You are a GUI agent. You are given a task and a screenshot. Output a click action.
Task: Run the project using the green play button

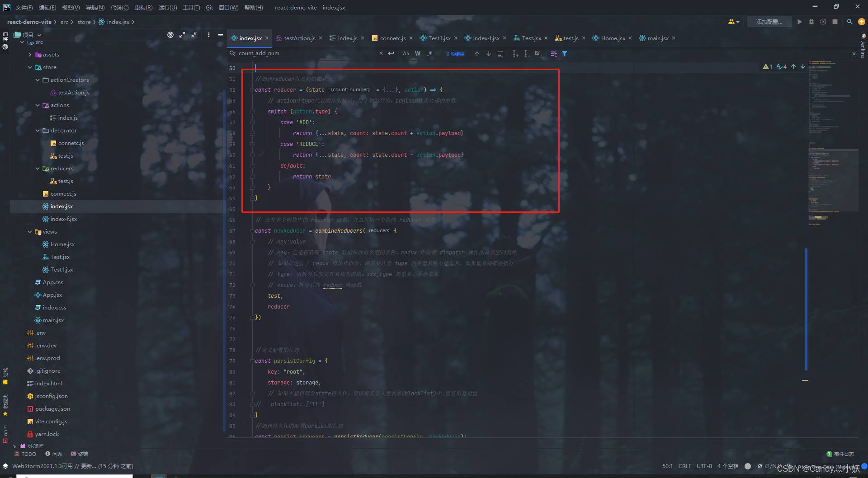click(x=799, y=21)
